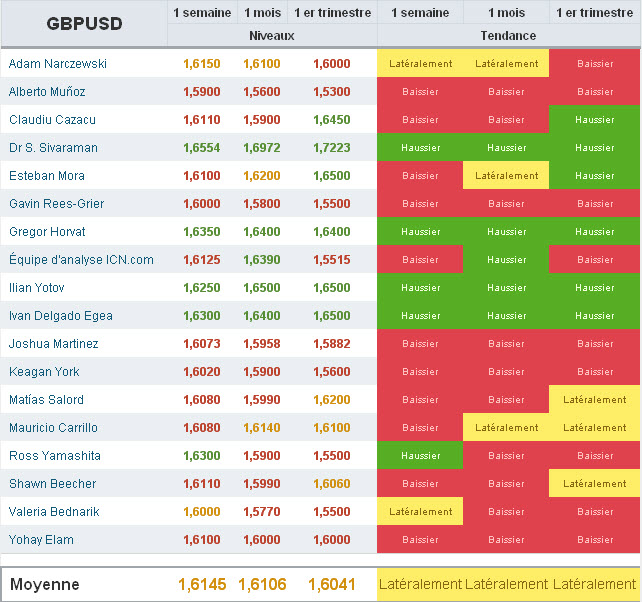Click Ilian Yotov's 1 semaine level 1,6250
Image resolution: width=642 pixels, height=602 pixels.
pyautogui.click(x=202, y=287)
